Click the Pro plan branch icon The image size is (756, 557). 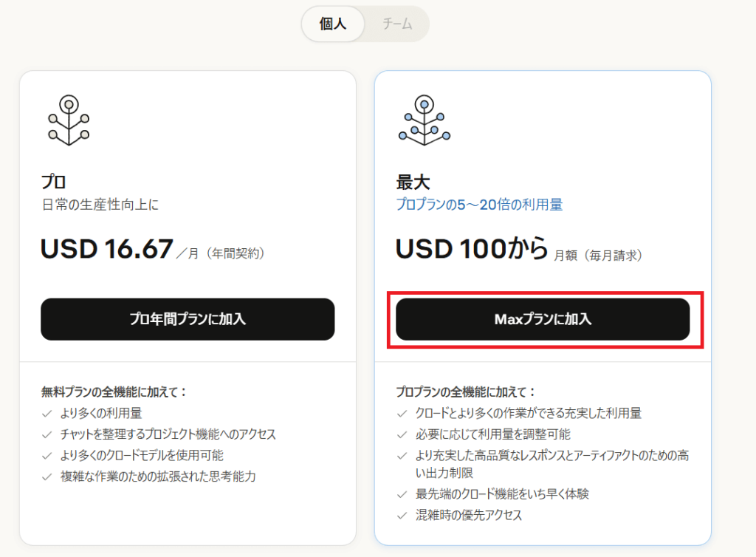click(x=69, y=120)
